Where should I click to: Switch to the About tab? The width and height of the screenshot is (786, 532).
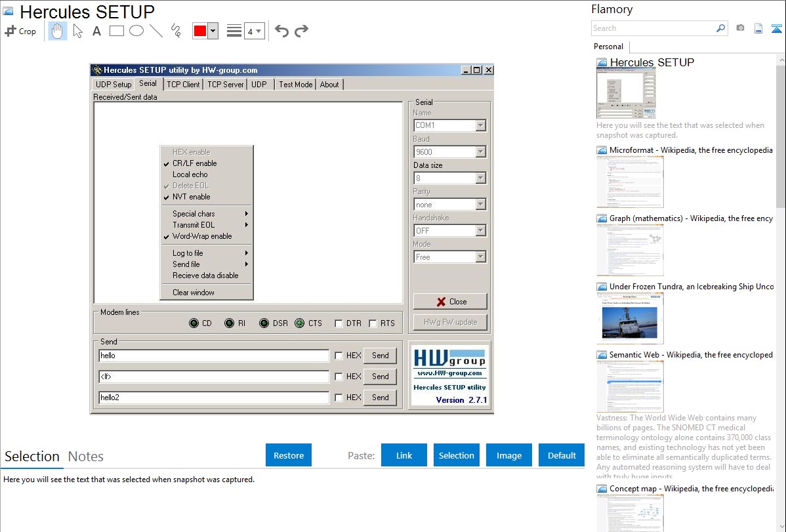point(329,84)
